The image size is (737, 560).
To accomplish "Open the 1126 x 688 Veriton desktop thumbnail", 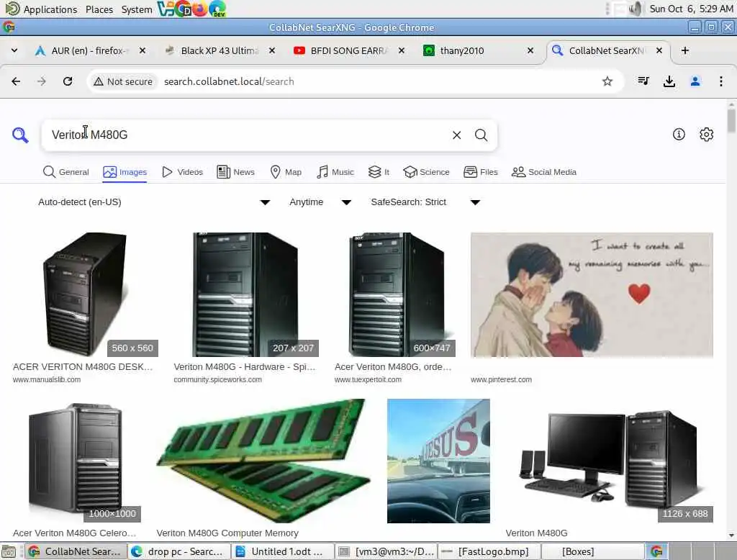I will [610, 461].
